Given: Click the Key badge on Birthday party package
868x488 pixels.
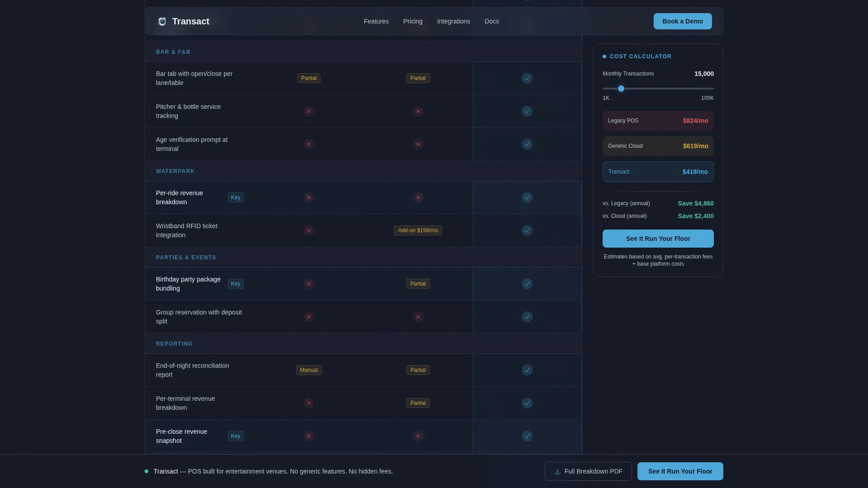Looking at the screenshot, I should [236, 284].
